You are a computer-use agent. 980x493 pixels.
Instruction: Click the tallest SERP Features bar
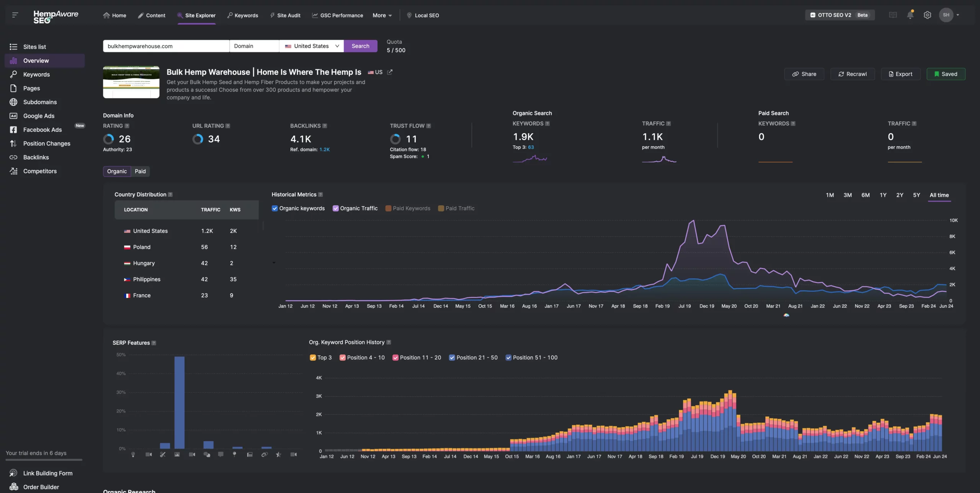coord(179,402)
